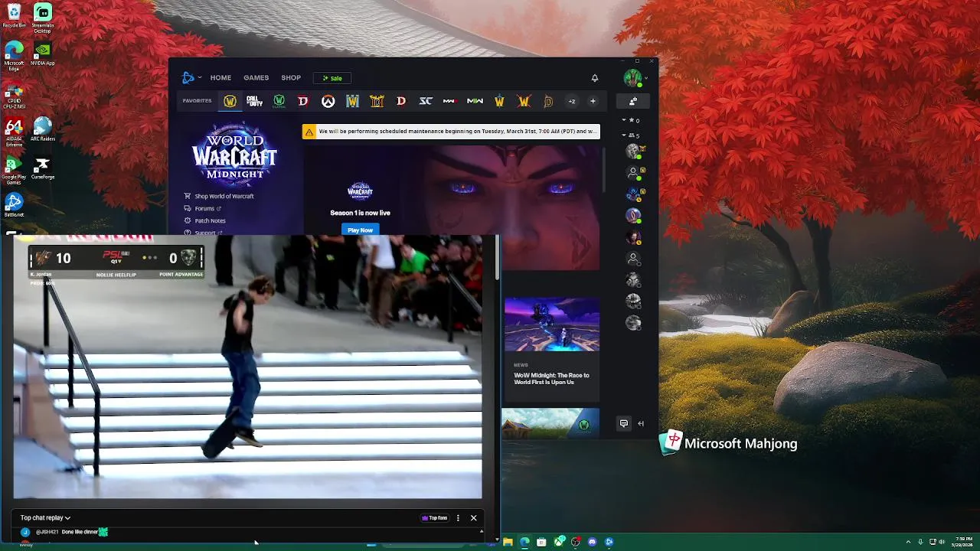Close the Top chat replay panel
The height and width of the screenshot is (551, 980).
(x=473, y=518)
